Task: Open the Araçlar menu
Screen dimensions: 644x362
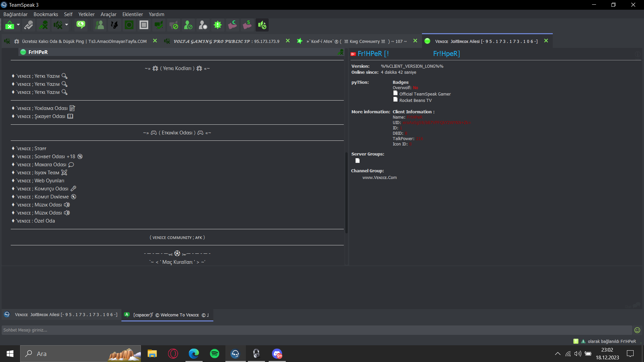Action: [108, 14]
